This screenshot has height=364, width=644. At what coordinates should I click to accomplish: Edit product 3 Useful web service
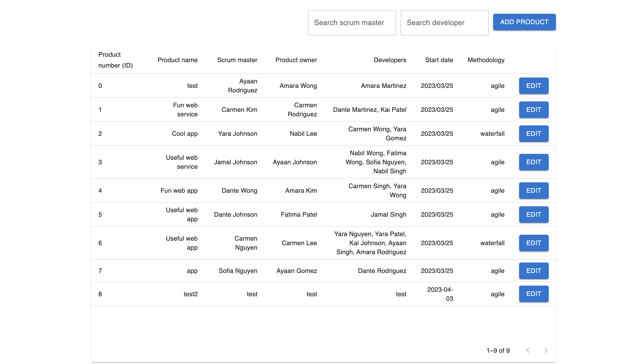coord(534,162)
